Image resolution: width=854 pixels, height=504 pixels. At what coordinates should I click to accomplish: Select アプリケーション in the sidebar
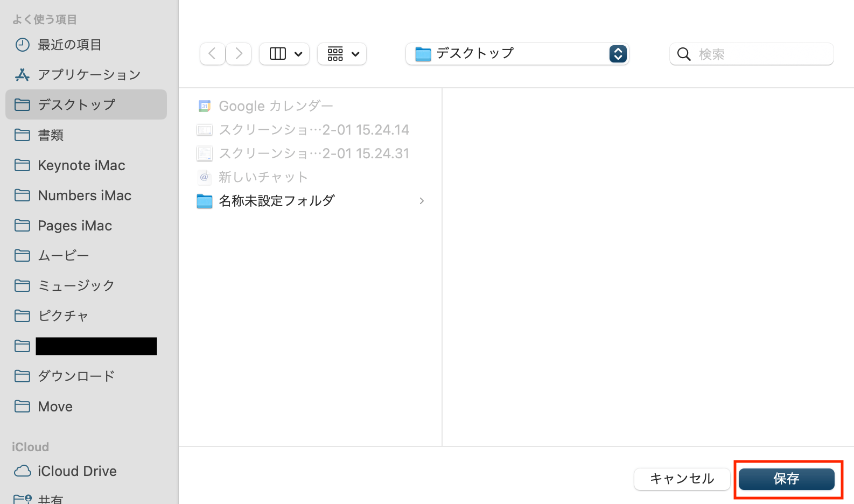pos(86,74)
